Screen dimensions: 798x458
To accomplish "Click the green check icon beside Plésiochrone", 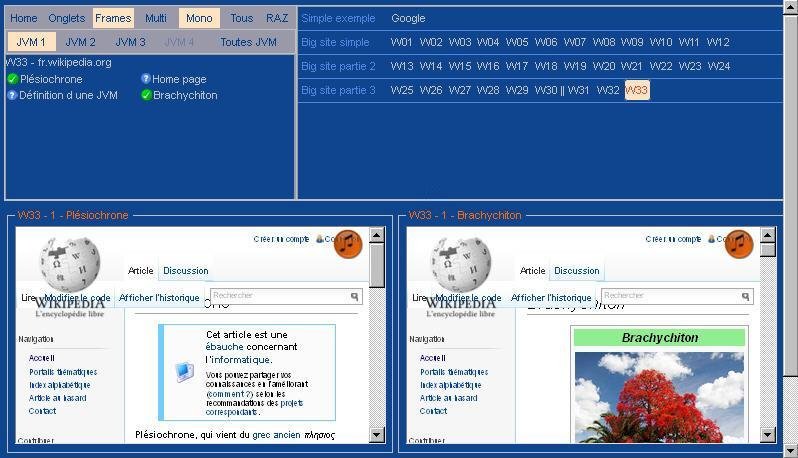I will point(13,79).
